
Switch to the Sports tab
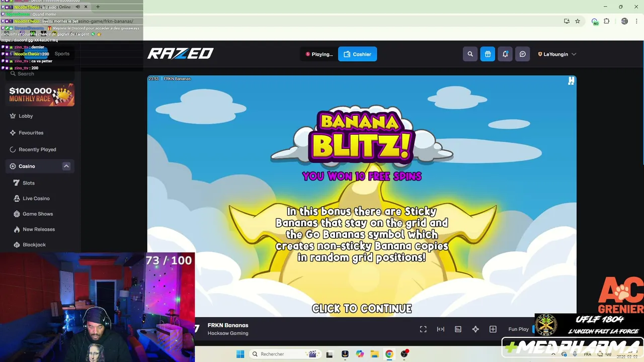click(62, 54)
